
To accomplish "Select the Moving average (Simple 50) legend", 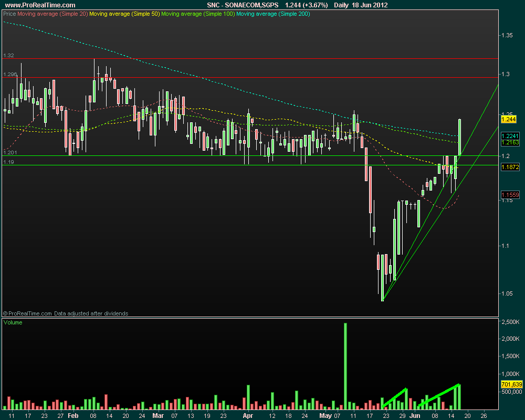I will point(124,14).
